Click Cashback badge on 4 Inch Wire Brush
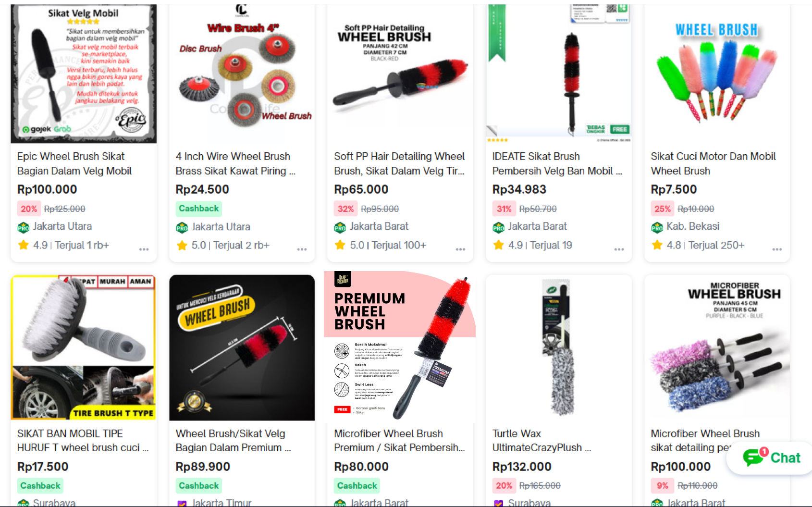The width and height of the screenshot is (812, 507). pos(199,209)
